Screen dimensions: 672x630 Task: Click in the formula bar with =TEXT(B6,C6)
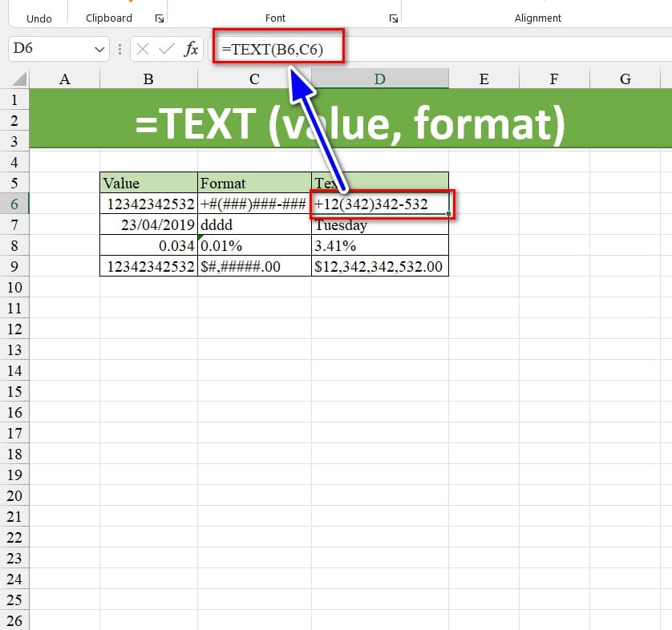(441, 50)
